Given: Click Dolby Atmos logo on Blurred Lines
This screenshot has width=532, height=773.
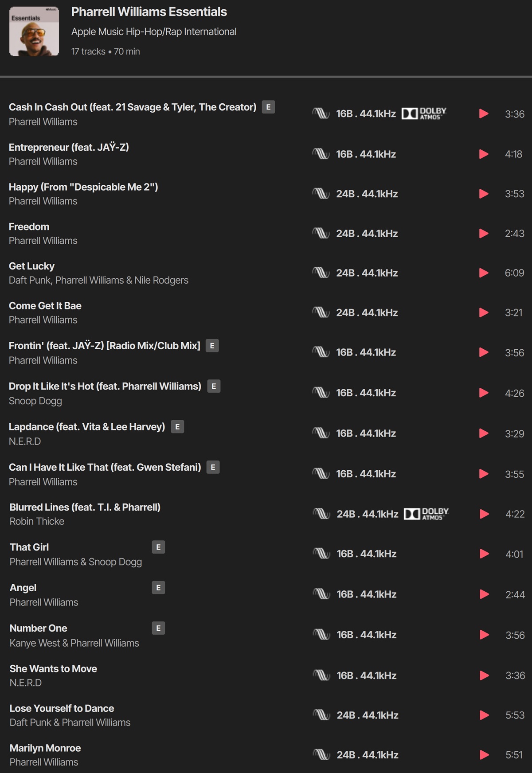Looking at the screenshot, I should pos(426,514).
